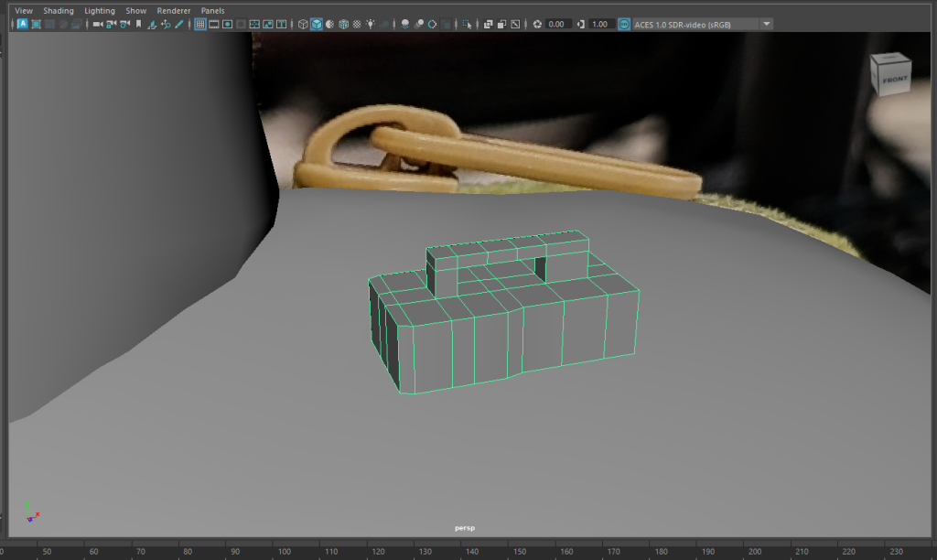Open the Lighting menu
The width and height of the screenshot is (937, 560).
100,11
